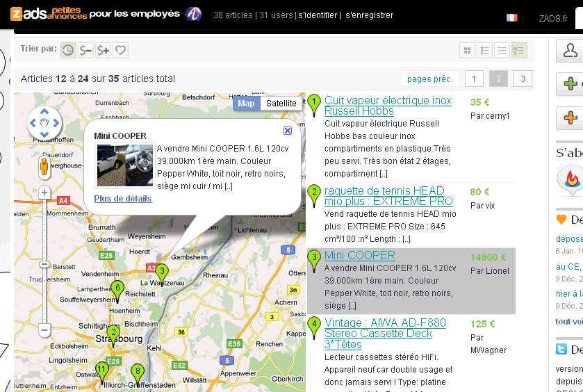Zoom out the map with minus button
Viewport: 583px width, 392px height.
pos(44,330)
